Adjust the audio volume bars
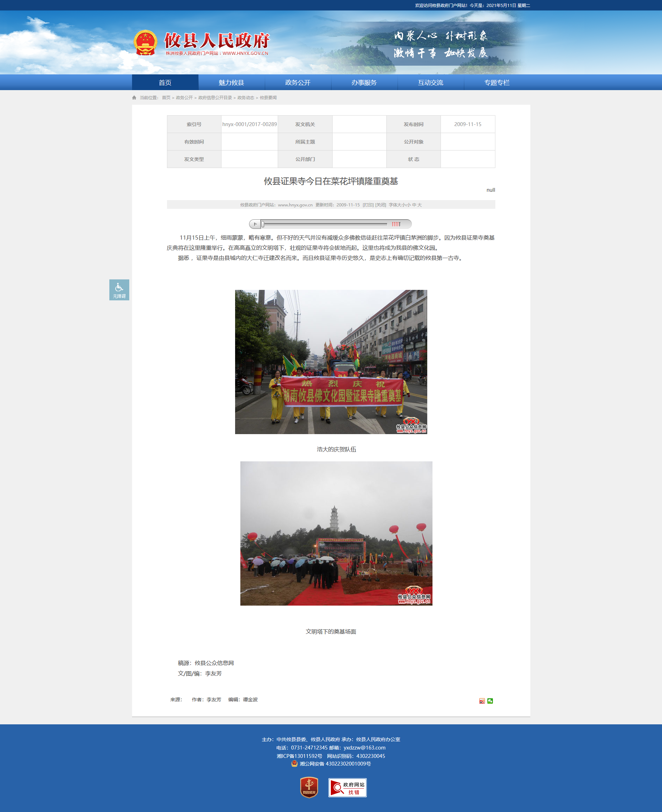This screenshot has width=662, height=812. coord(396,224)
